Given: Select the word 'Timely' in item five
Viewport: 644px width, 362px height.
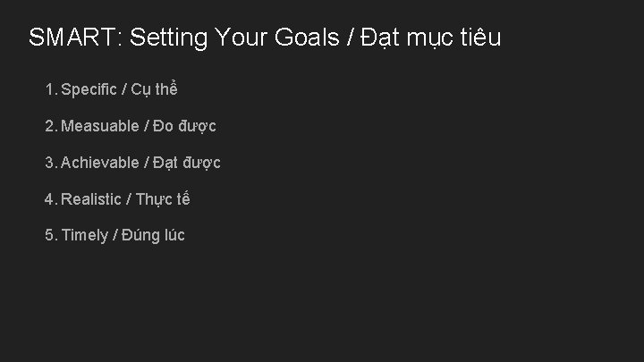Looking at the screenshot, I should [x=83, y=236].
